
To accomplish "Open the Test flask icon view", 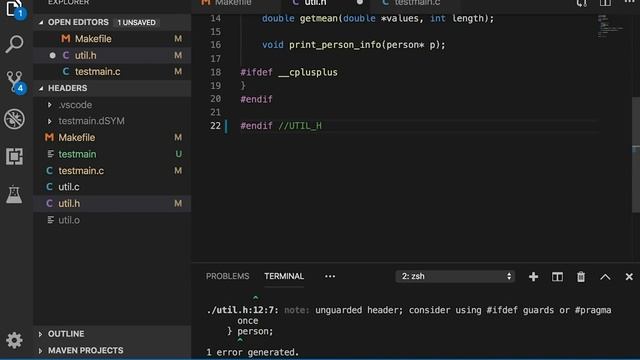I will (x=15, y=194).
